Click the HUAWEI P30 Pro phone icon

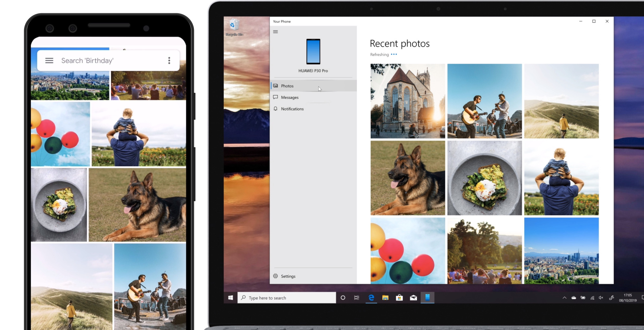click(313, 52)
